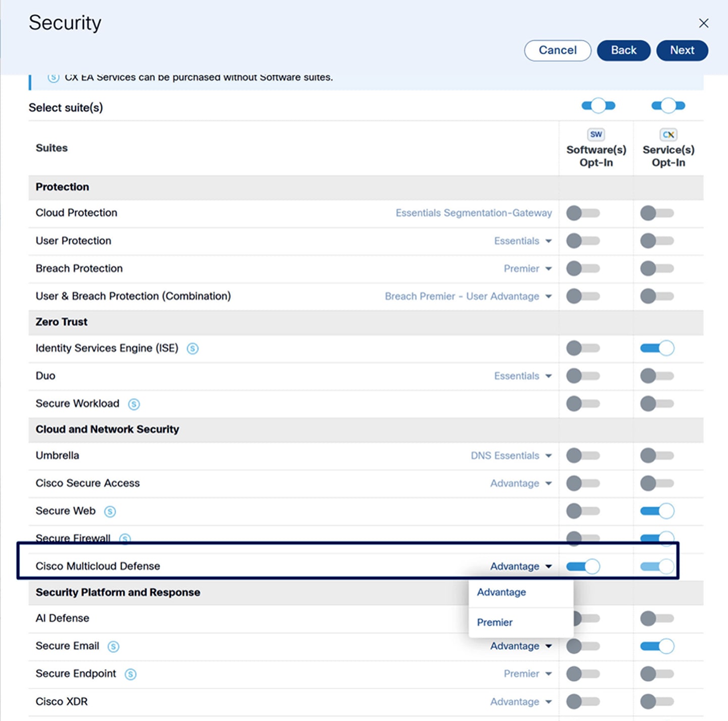
Task: Open the Cisco XDR Advantage dropdown
Action: pos(521,702)
